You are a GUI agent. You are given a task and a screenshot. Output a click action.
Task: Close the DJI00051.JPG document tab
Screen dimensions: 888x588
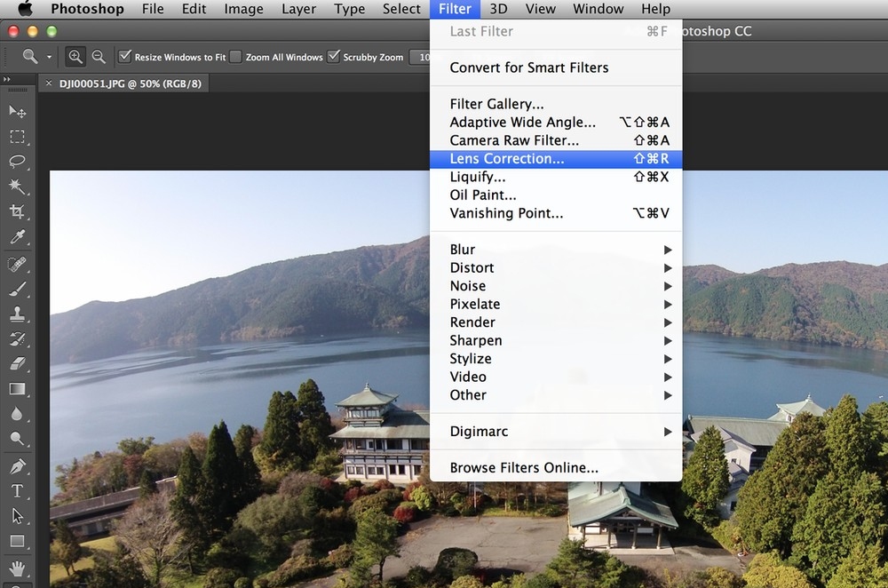[49, 83]
